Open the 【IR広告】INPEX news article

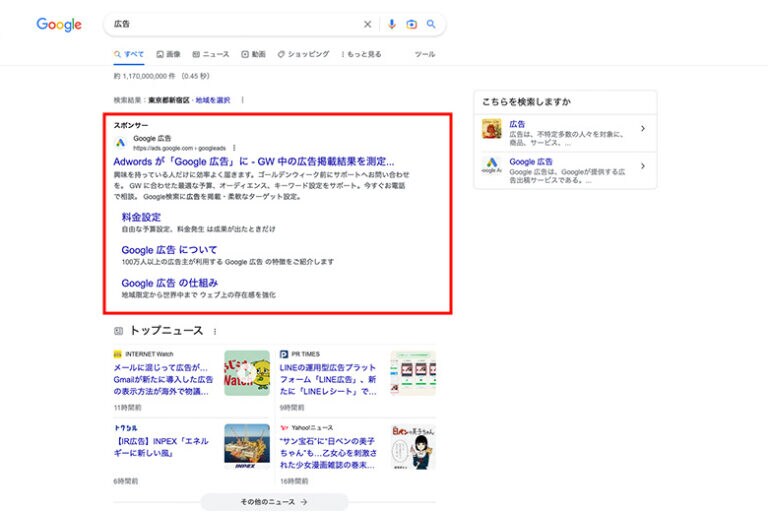(x=161, y=447)
